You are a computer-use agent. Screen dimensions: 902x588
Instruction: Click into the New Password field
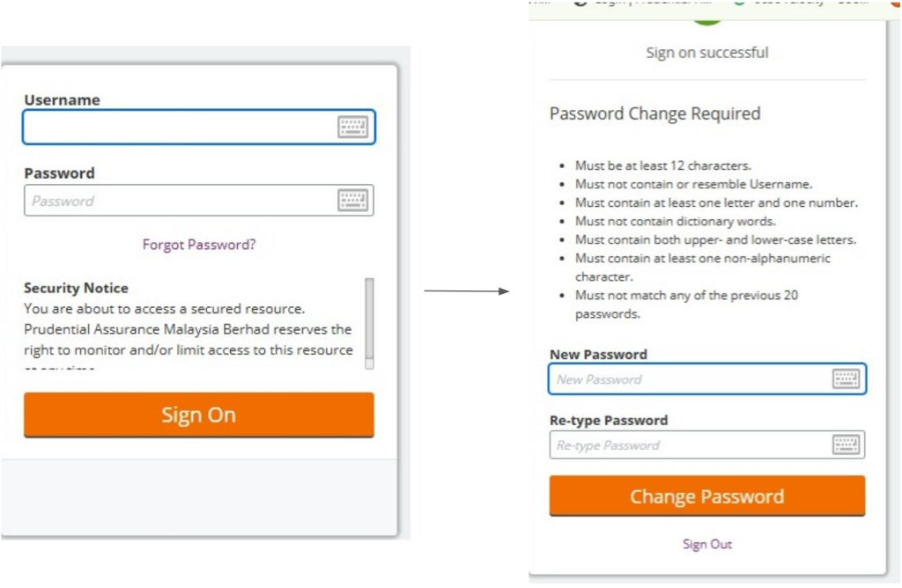pyautogui.click(x=689, y=379)
